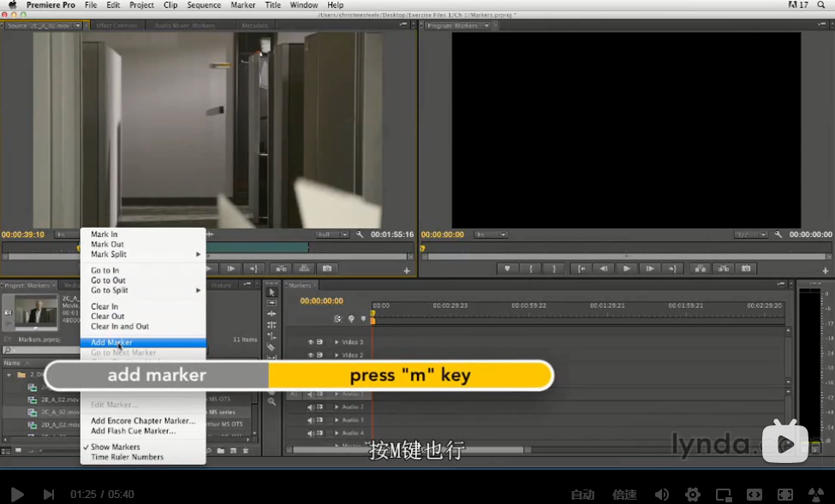Click the 自动 quality button in player

coord(582,495)
